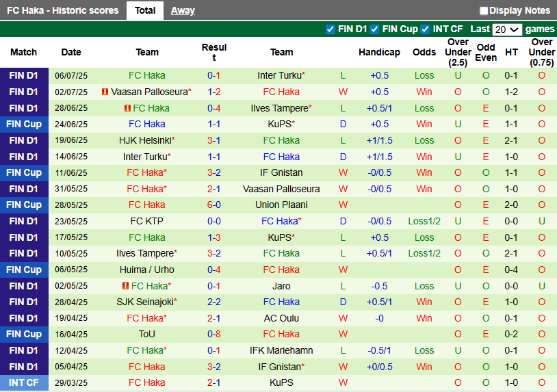The image size is (557, 392).
Task: Select the -0 handicap on AC Oulu row
Action: pyautogui.click(x=379, y=318)
